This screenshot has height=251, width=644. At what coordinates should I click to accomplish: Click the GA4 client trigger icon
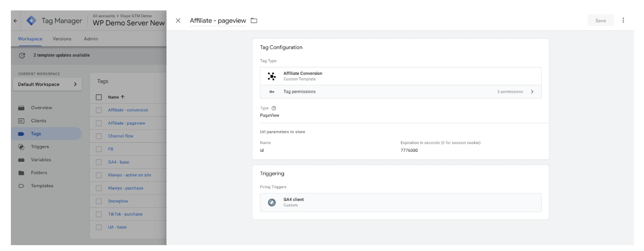pos(272,203)
